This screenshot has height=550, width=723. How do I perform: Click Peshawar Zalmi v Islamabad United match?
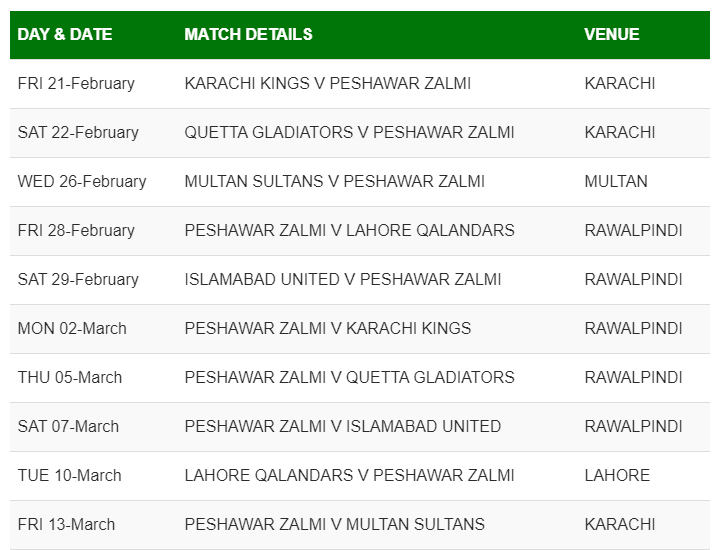(343, 426)
